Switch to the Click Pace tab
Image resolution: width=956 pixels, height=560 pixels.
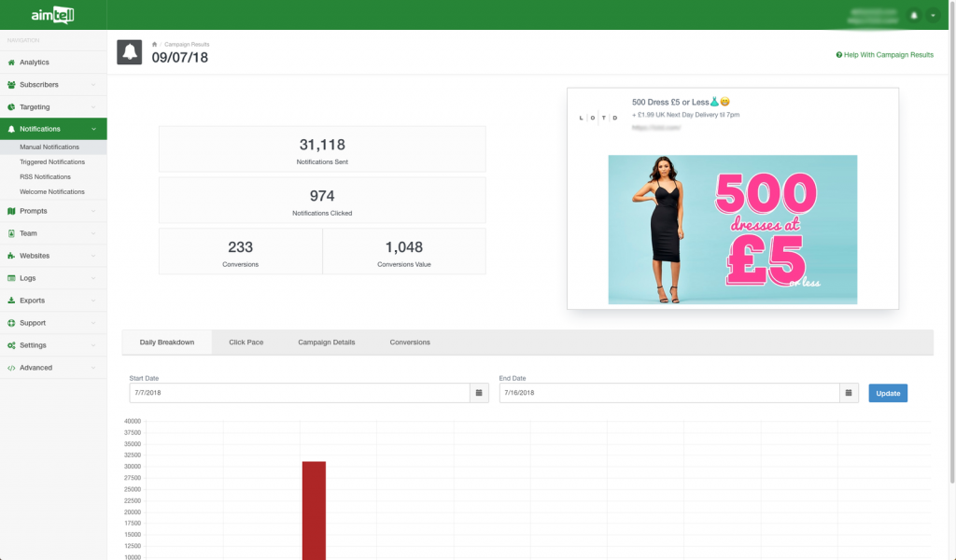tap(246, 342)
